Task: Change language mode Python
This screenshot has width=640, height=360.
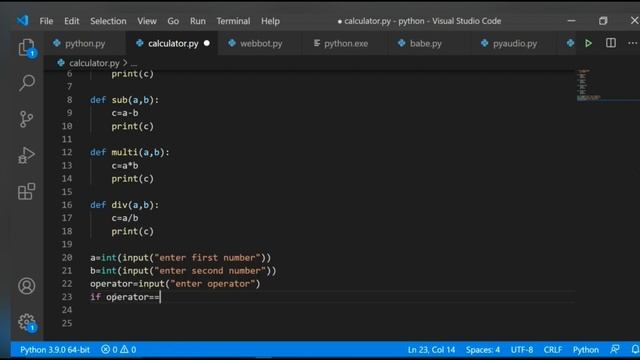Action: click(x=585, y=350)
